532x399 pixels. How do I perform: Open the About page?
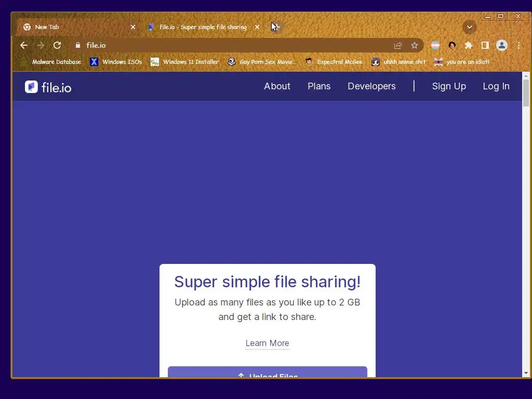pos(277,86)
